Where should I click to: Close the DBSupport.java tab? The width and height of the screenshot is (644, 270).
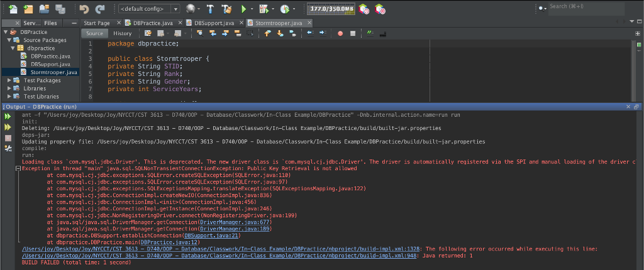tap(241, 23)
